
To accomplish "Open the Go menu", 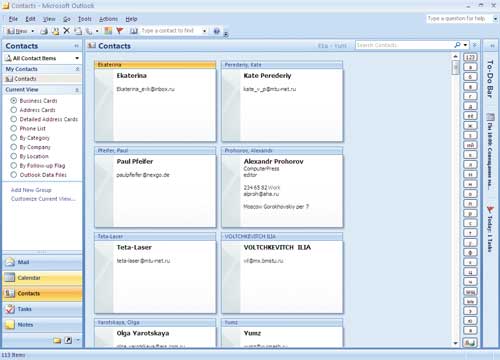I will pyautogui.click(x=67, y=19).
